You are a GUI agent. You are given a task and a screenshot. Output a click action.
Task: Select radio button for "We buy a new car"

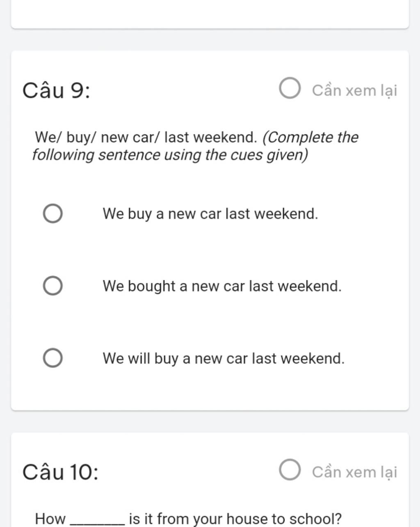point(53,214)
